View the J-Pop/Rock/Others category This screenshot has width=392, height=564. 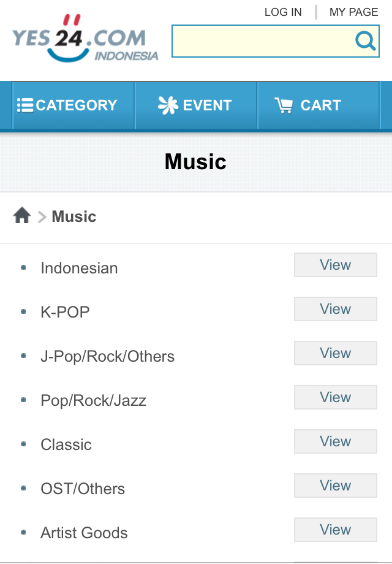tap(335, 354)
